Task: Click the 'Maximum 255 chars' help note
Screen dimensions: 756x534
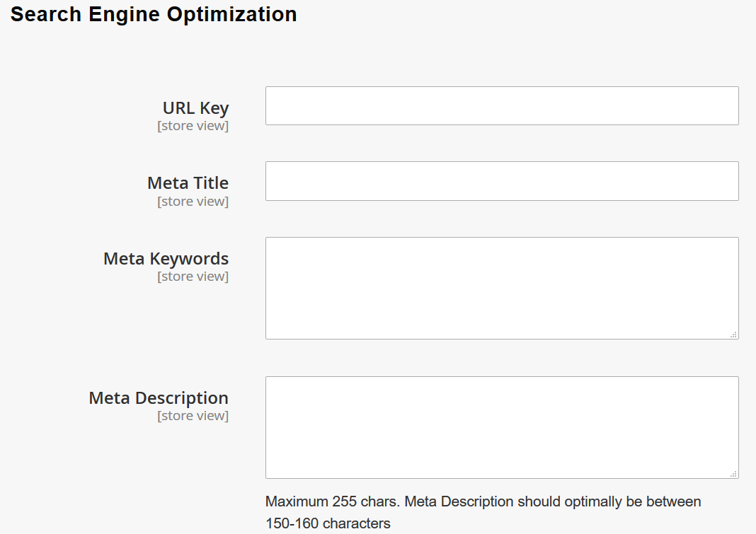Action: click(331, 502)
